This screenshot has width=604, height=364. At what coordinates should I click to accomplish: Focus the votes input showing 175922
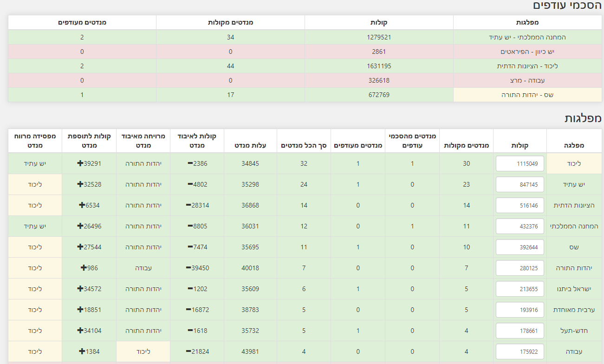click(x=520, y=351)
